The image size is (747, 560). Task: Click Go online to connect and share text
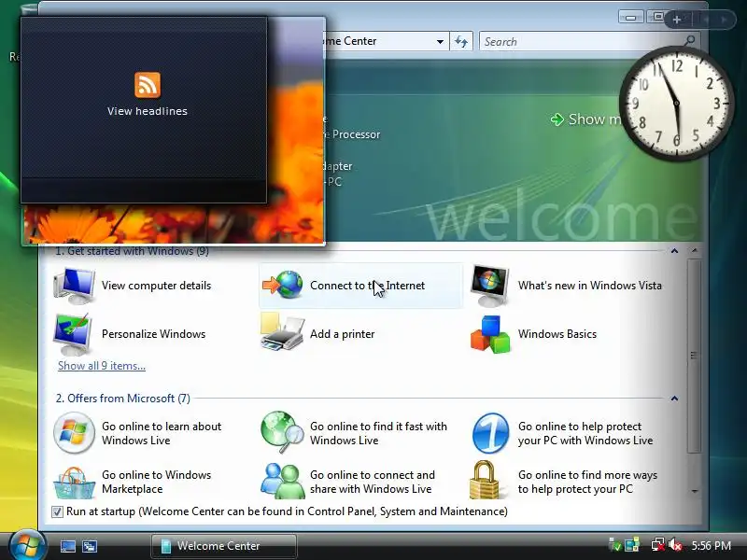tap(373, 482)
